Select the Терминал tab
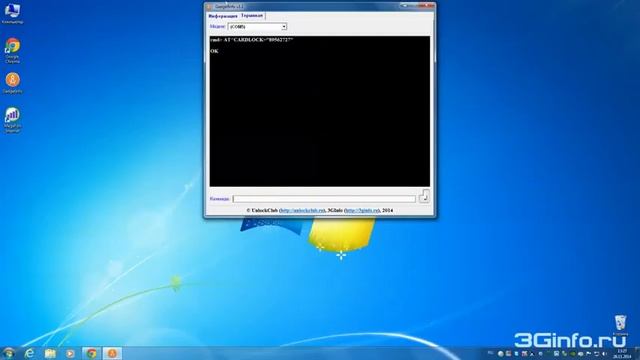 (x=252, y=16)
